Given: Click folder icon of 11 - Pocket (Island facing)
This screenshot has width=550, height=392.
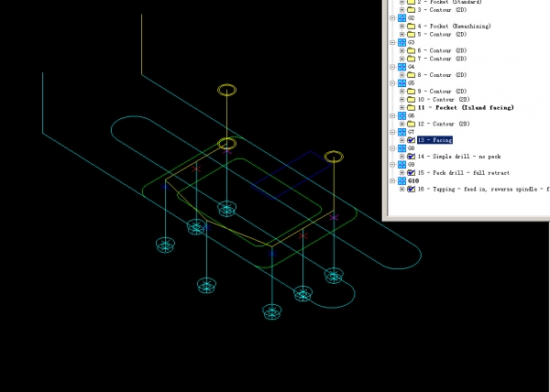Looking at the screenshot, I should coord(411,107).
